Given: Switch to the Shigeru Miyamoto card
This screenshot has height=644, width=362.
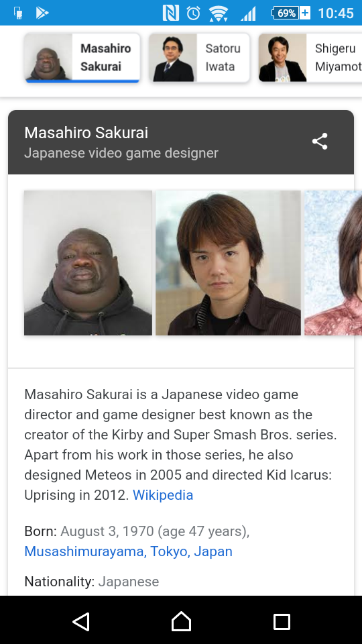Looking at the screenshot, I should pyautogui.click(x=310, y=58).
